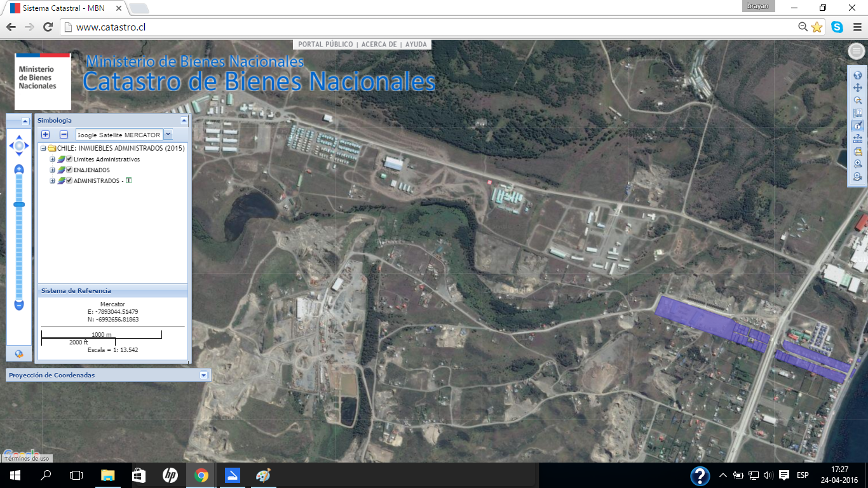Uncheck the Limites Administrativos layer
The image size is (868, 488).
tap(69, 159)
